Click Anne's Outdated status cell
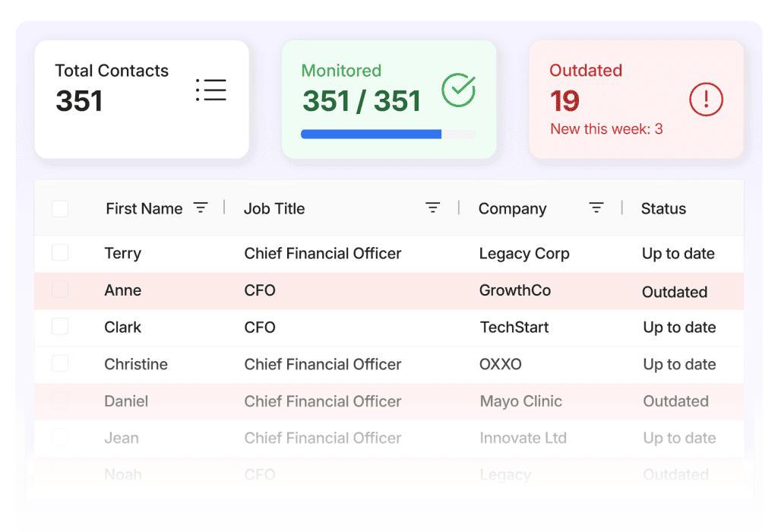This screenshot has width=778, height=532. pos(674,292)
